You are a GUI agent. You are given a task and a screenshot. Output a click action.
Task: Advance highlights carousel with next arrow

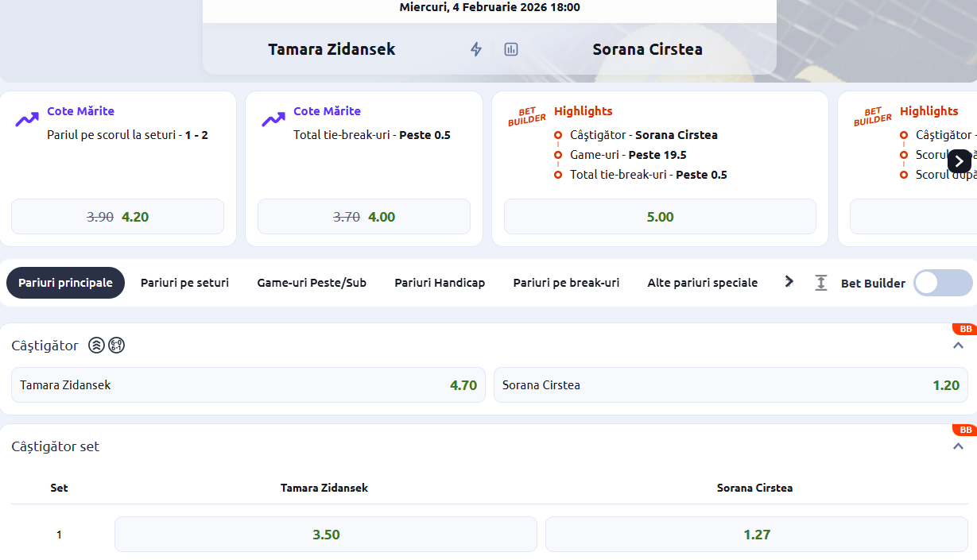[960, 161]
